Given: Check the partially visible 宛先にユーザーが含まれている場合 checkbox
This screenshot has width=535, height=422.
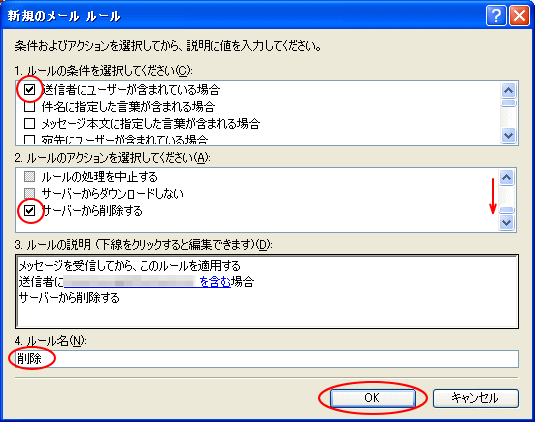Looking at the screenshot, I should tap(30, 140).
